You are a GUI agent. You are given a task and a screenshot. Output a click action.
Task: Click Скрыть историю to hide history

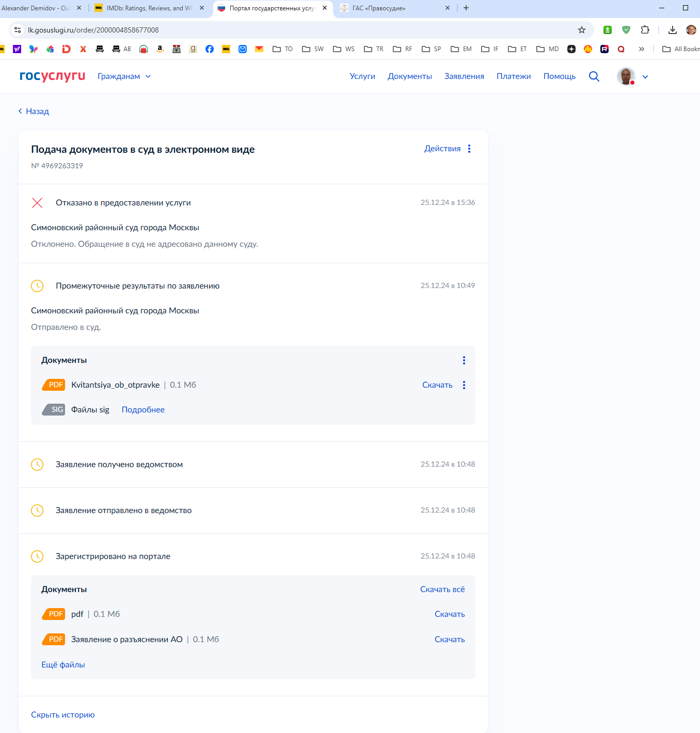(x=63, y=715)
